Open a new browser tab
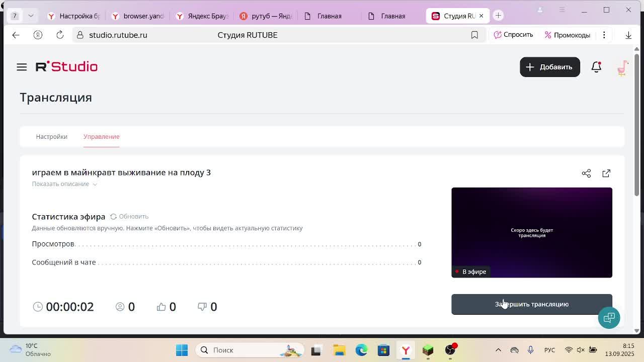Image resolution: width=644 pixels, height=362 pixels. [x=498, y=16]
